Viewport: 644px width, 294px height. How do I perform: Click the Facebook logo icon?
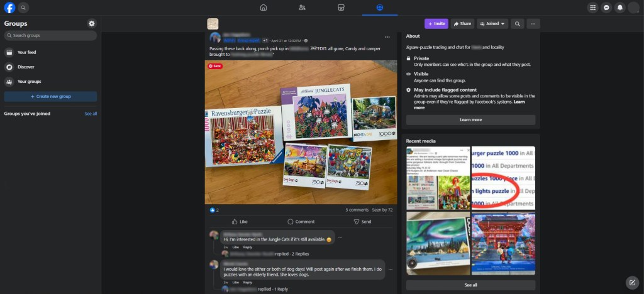coord(9,8)
